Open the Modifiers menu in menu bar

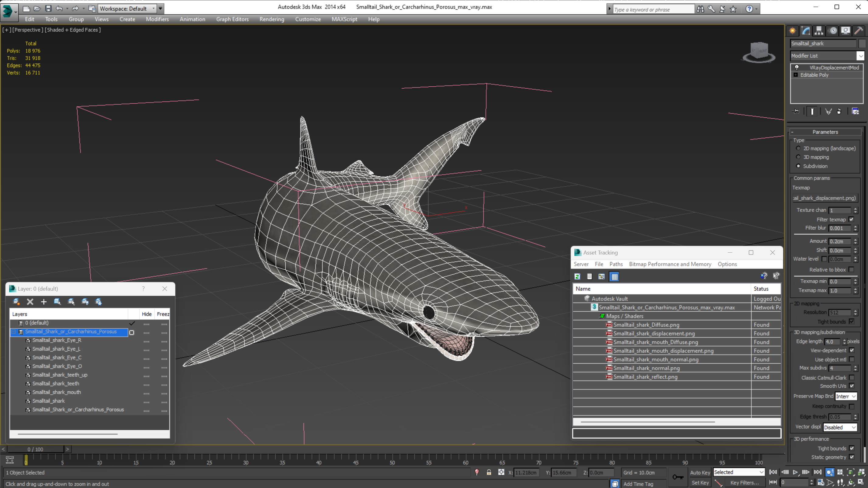[157, 19]
